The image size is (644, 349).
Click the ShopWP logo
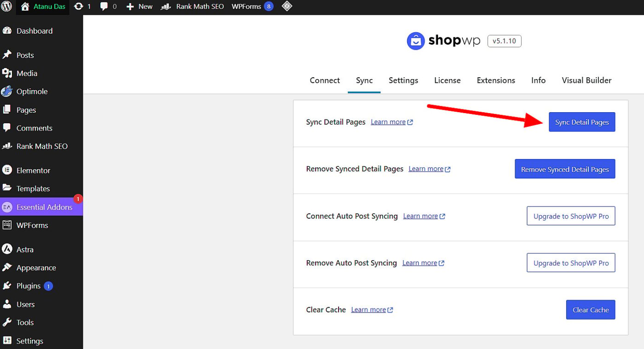tap(443, 41)
